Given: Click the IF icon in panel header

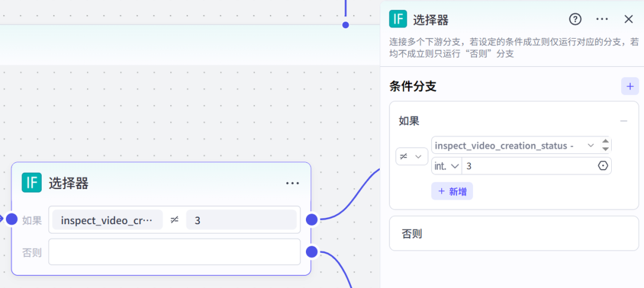Looking at the screenshot, I should (398, 19).
